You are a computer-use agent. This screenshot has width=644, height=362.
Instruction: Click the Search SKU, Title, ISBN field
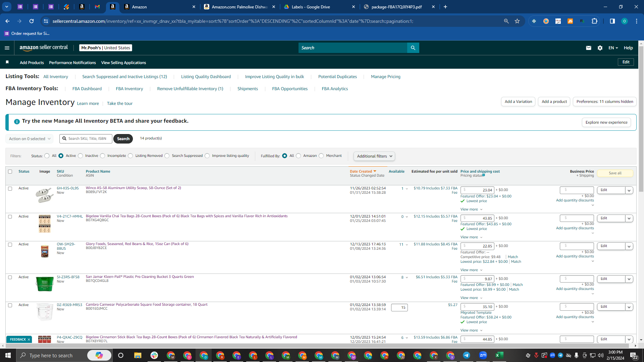(86, 139)
